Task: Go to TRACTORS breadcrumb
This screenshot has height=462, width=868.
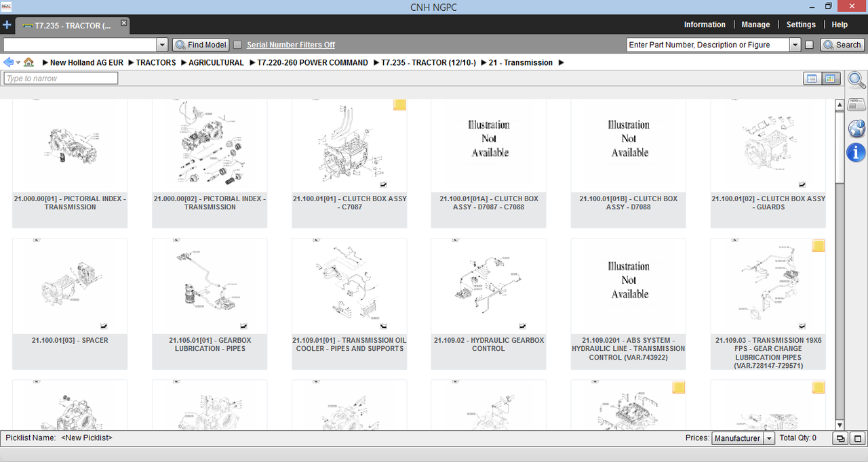Action: [156, 62]
